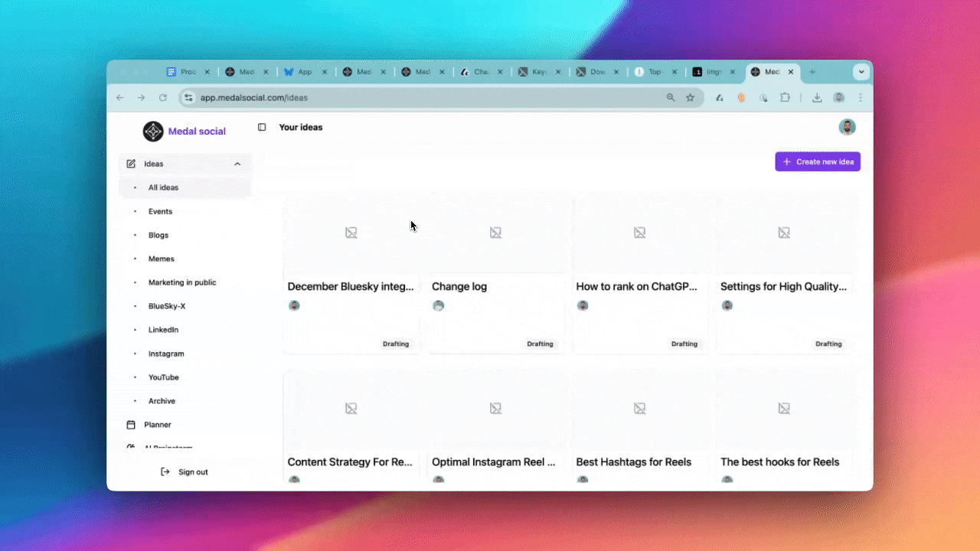This screenshot has width=980, height=551.
Task: Switch to the App browser tab
Action: pos(305,72)
